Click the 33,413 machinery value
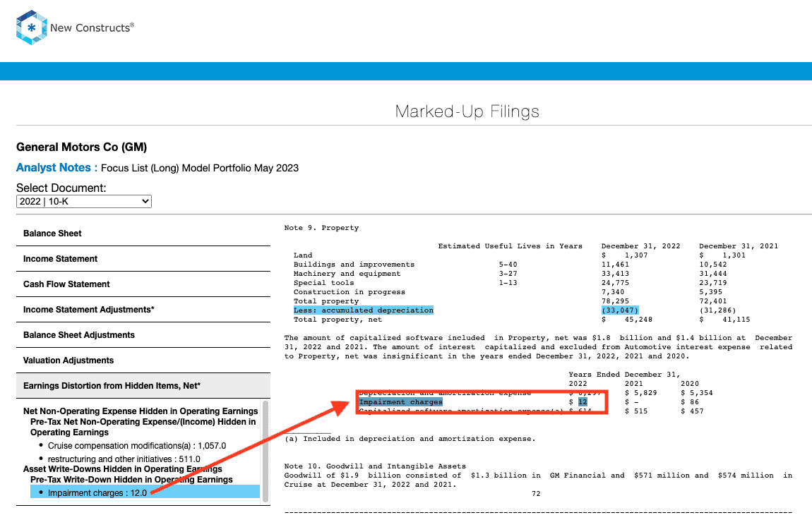 (615, 274)
